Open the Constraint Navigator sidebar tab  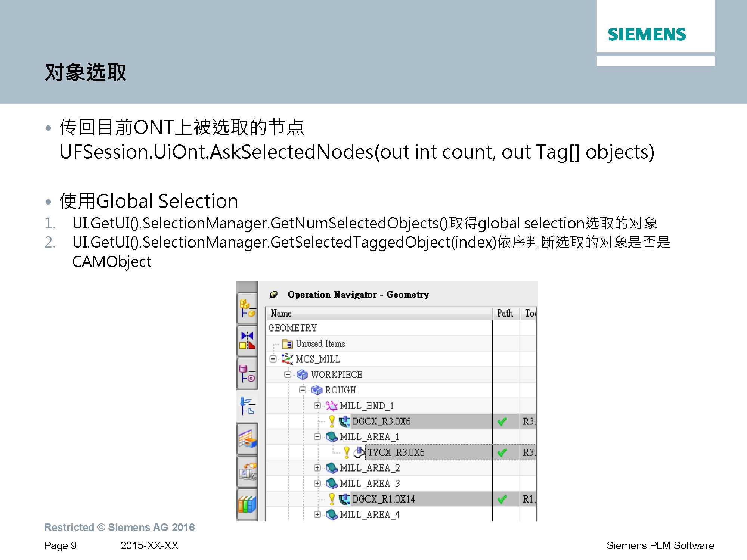(247, 340)
